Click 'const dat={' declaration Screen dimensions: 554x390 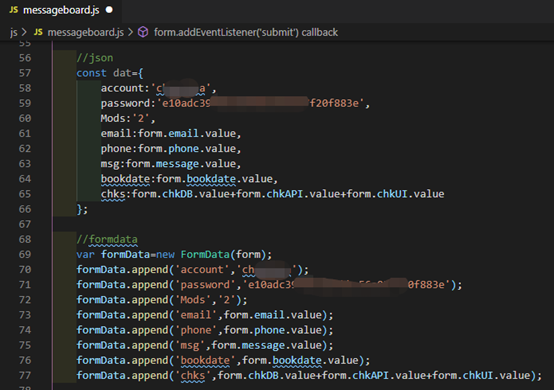pos(110,73)
